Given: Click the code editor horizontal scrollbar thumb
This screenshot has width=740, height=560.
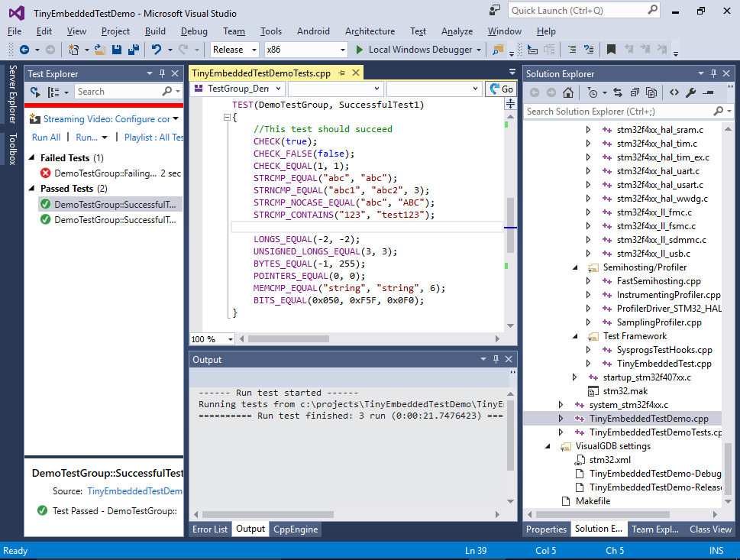Looking at the screenshot, I should (x=289, y=339).
